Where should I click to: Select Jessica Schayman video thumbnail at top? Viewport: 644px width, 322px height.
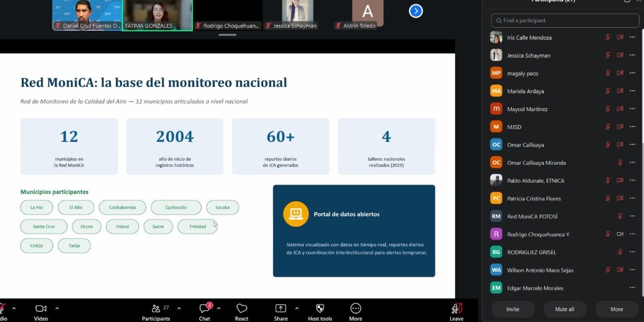(x=298, y=15)
